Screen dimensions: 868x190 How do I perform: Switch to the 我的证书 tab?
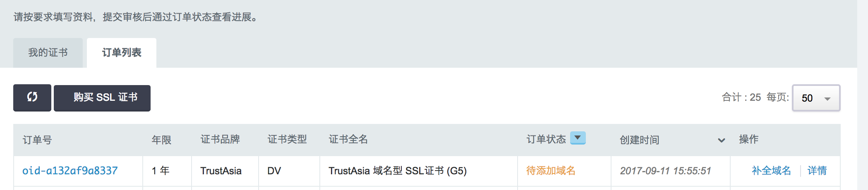(x=48, y=53)
